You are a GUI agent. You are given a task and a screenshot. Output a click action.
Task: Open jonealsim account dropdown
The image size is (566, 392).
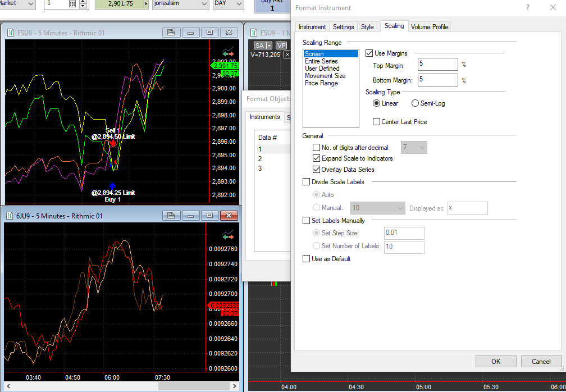point(204,4)
